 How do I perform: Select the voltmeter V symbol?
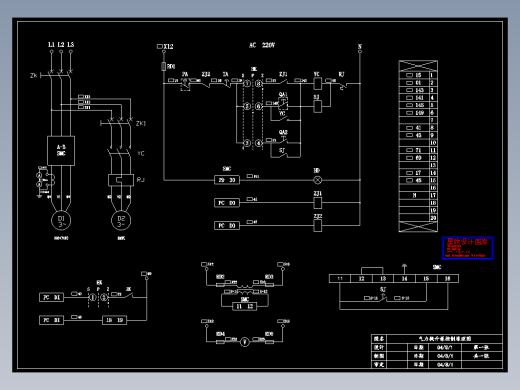click(x=245, y=342)
